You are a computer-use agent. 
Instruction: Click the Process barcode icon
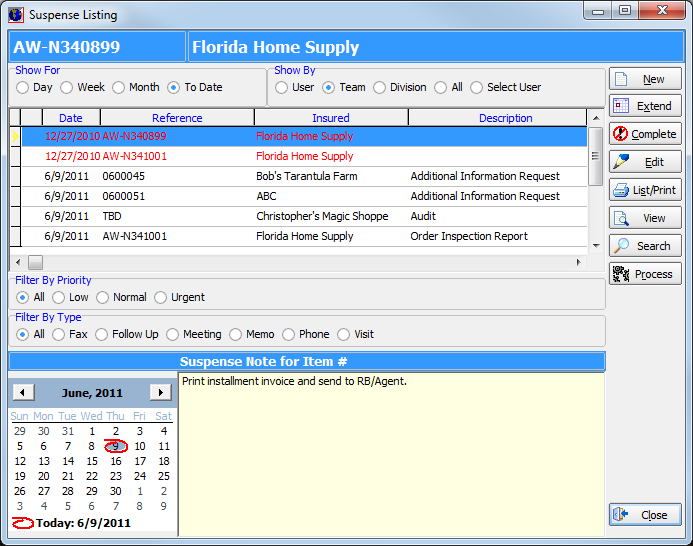(621, 274)
